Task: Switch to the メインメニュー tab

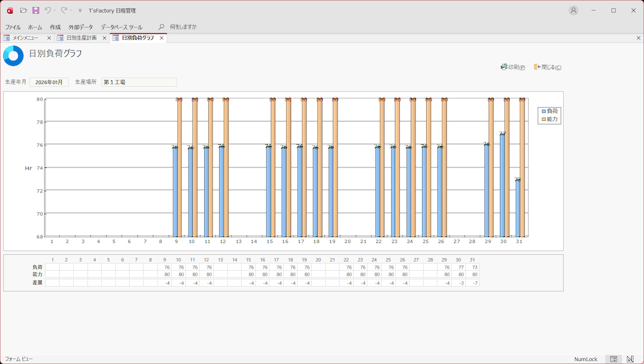Action: click(x=25, y=38)
